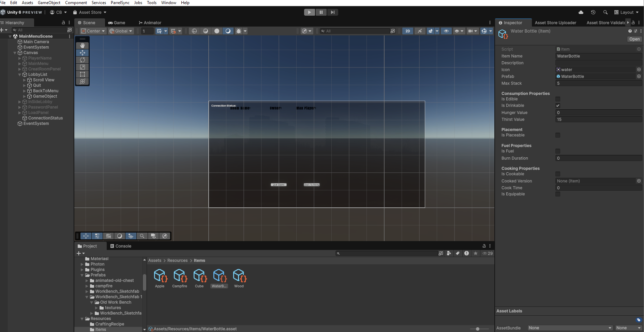Screen dimensions: 644x332
Task: Select the Wood item asset
Action: coord(239,279)
